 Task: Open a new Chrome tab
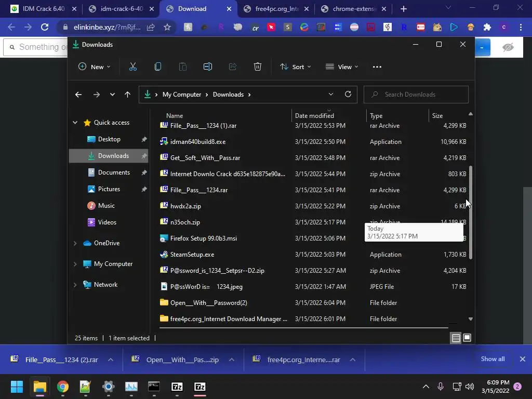pos(403,9)
